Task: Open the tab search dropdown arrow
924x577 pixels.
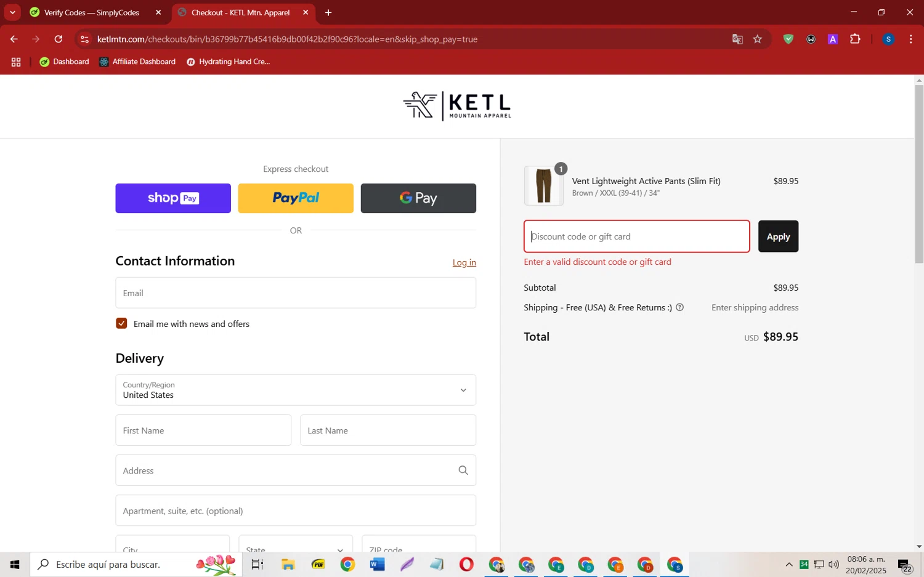Action: pyautogui.click(x=12, y=12)
